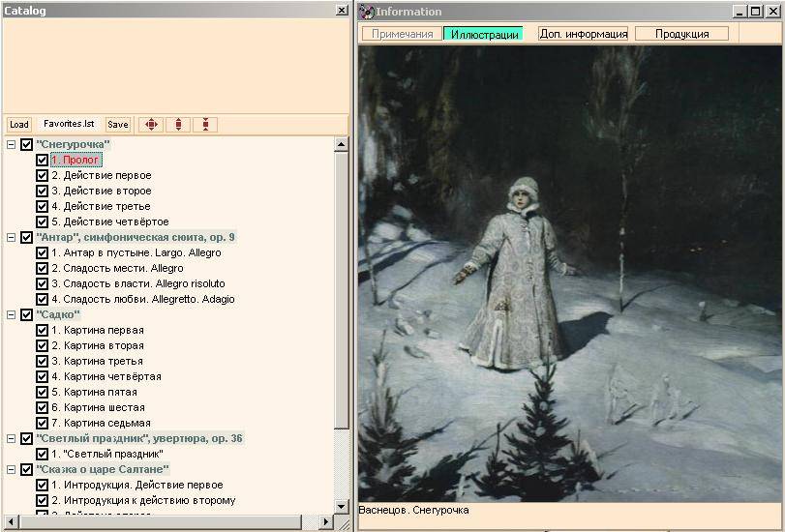Open the Примечания tab
Screen dimensions: 785x532
[402, 34]
